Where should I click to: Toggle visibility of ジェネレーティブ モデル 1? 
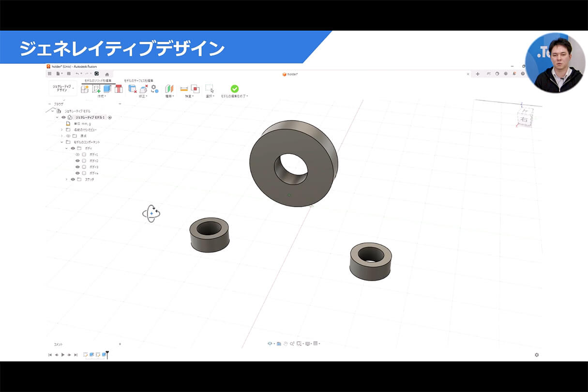pos(63,117)
